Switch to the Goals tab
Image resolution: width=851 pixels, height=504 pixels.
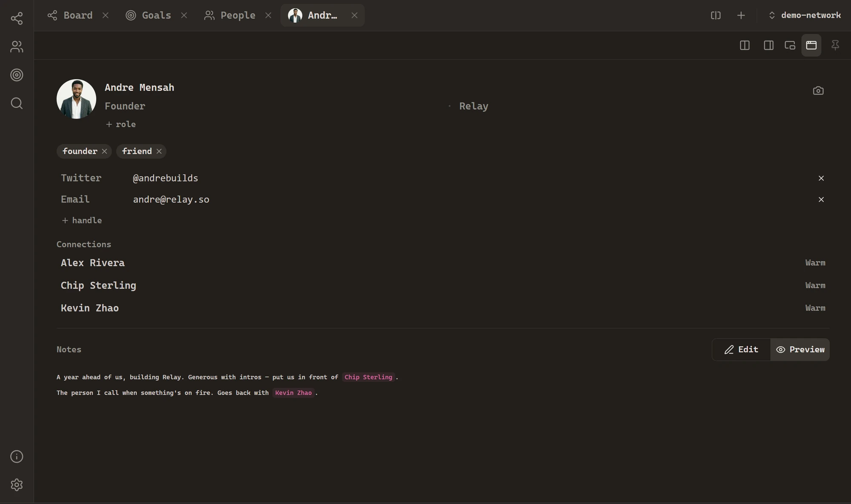click(149, 15)
